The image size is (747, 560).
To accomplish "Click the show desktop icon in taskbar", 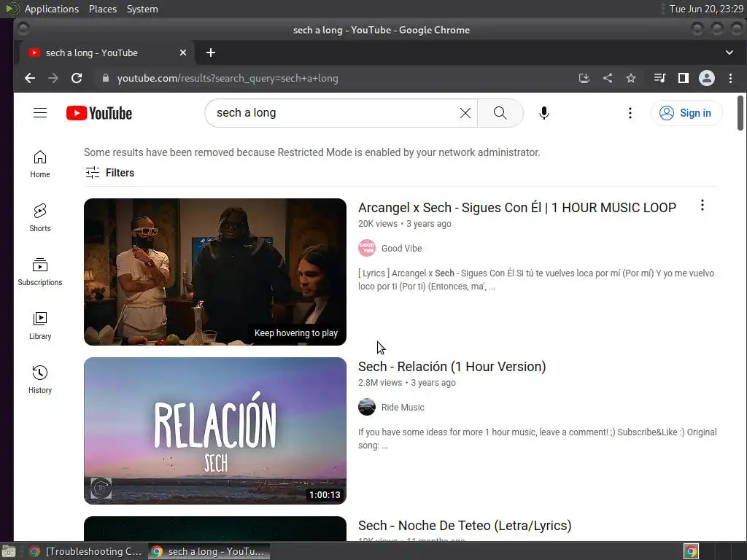I will pyautogui.click(x=9, y=551).
